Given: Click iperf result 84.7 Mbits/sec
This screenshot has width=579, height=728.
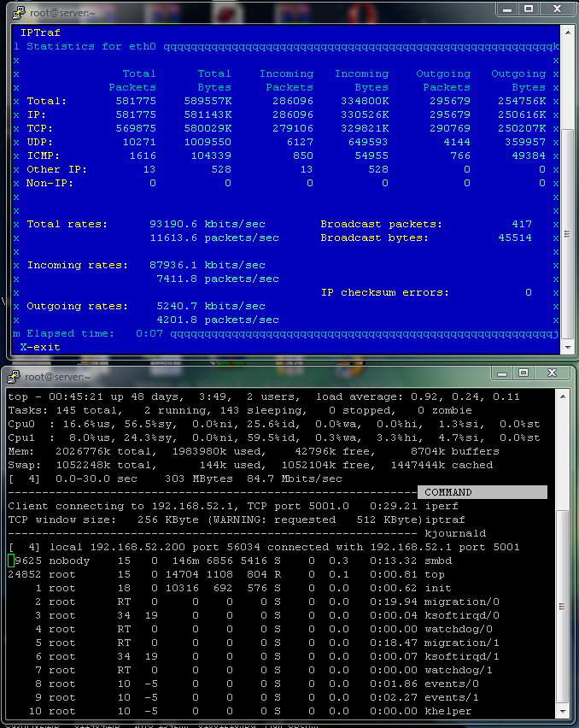Looking at the screenshot, I should pyautogui.click(x=295, y=478).
